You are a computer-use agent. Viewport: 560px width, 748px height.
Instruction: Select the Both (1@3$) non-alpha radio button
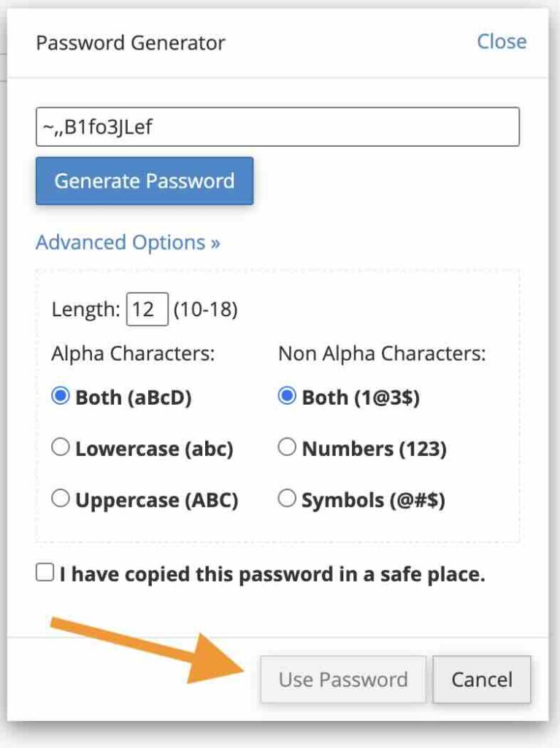288,397
